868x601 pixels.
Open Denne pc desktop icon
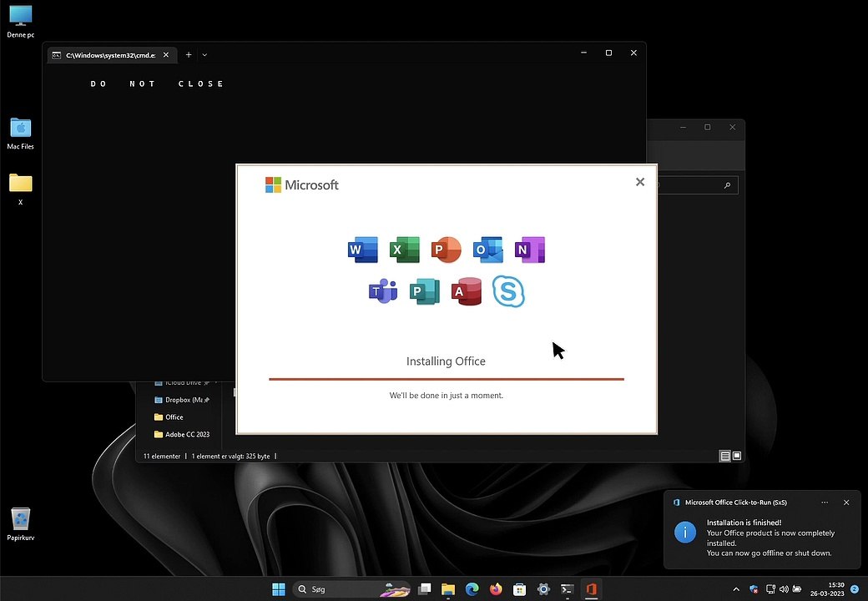pos(21,22)
